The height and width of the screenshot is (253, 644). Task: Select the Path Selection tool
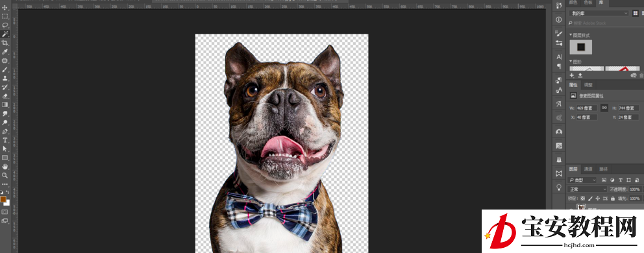coord(5,149)
